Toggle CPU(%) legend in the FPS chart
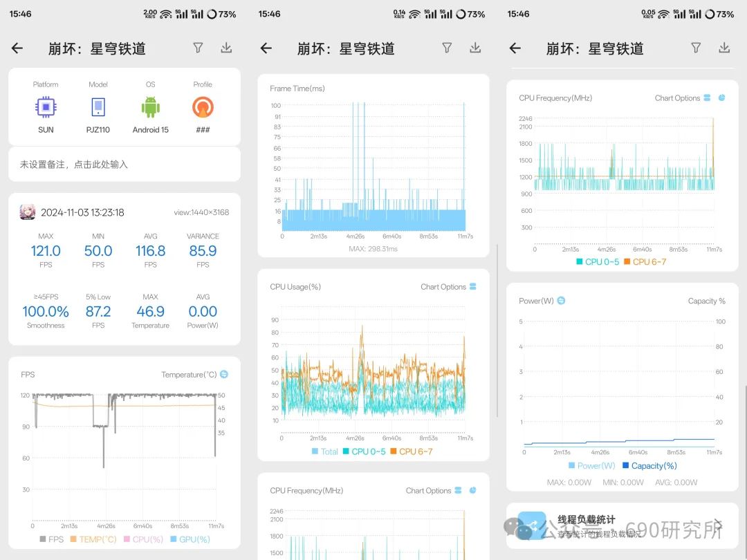747x560 pixels. click(143, 539)
